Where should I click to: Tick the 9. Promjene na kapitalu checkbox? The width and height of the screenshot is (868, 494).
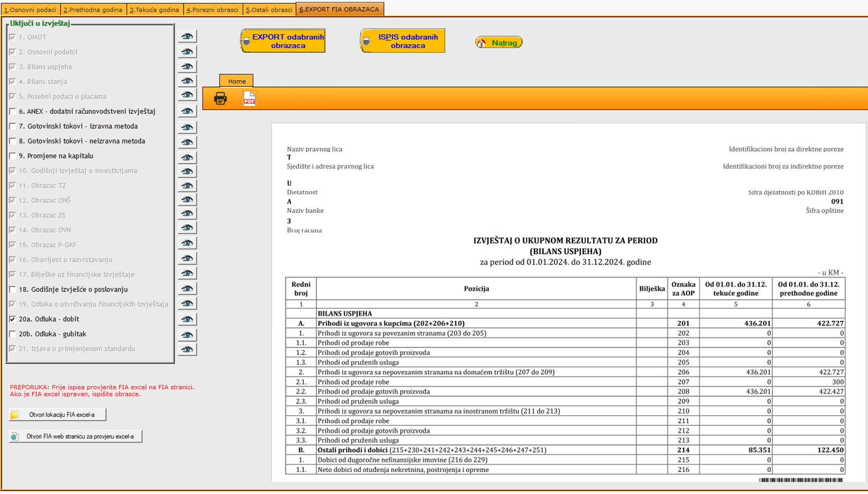click(13, 156)
